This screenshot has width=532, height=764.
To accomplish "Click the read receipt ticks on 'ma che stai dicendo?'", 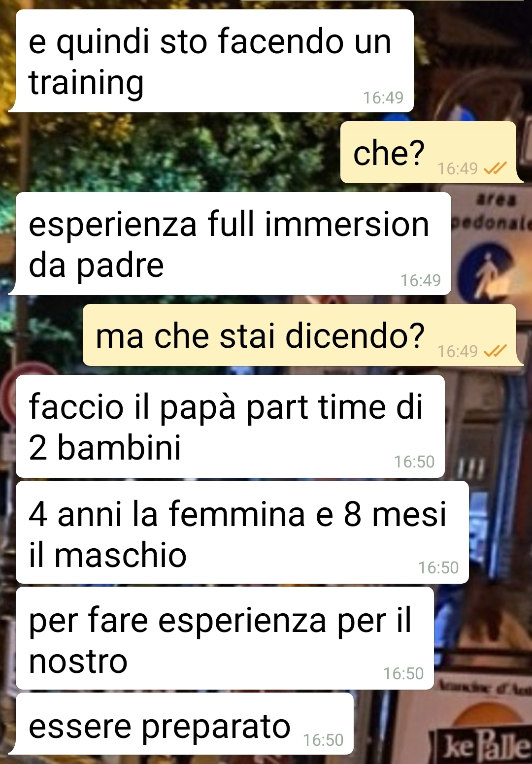I will tap(495, 351).
